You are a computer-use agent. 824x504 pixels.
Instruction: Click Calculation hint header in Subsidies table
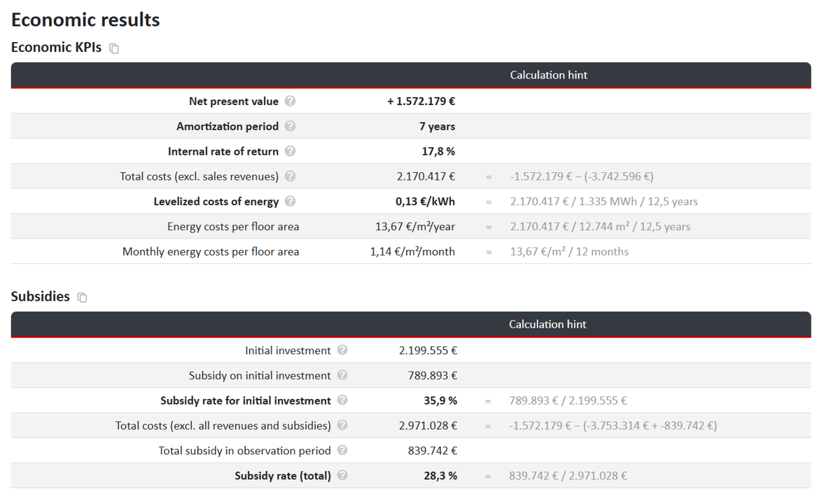(547, 324)
